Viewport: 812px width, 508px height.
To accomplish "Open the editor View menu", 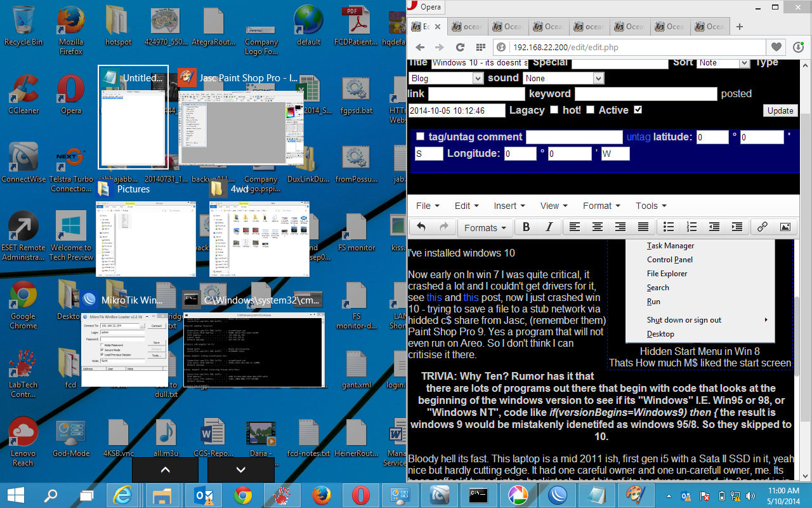I will tap(553, 206).
